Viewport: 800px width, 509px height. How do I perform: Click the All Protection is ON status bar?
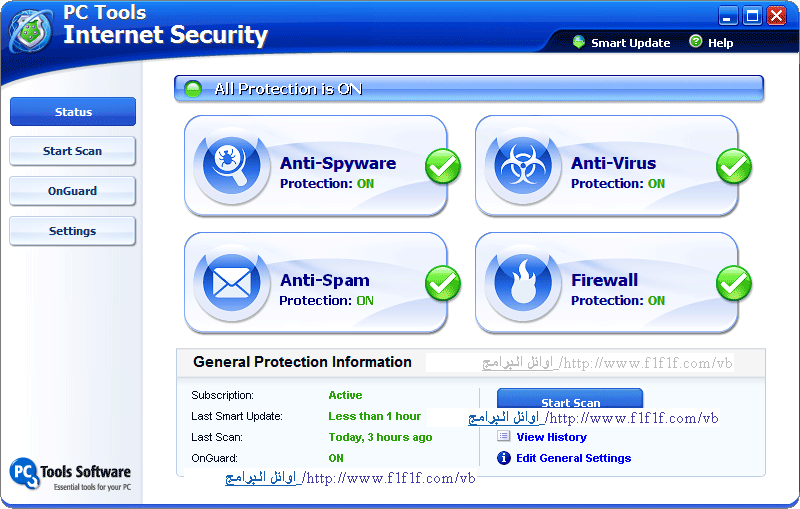point(468,89)
